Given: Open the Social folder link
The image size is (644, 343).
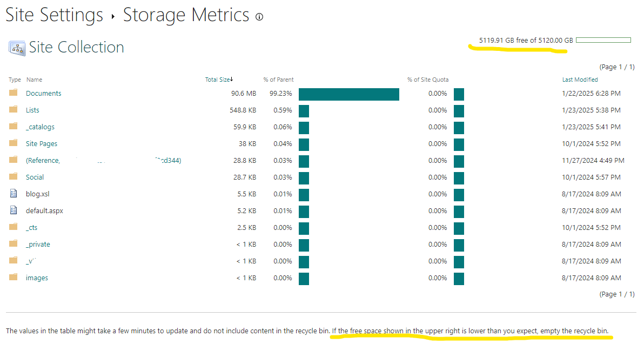Looking at the screenshot, I should (35, 177).
